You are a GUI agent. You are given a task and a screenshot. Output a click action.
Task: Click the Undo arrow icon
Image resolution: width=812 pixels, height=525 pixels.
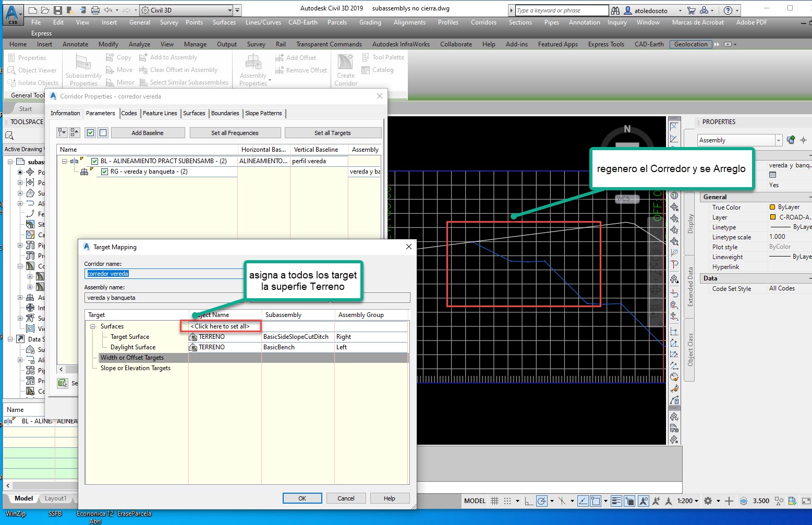click(x=108, y=10)
